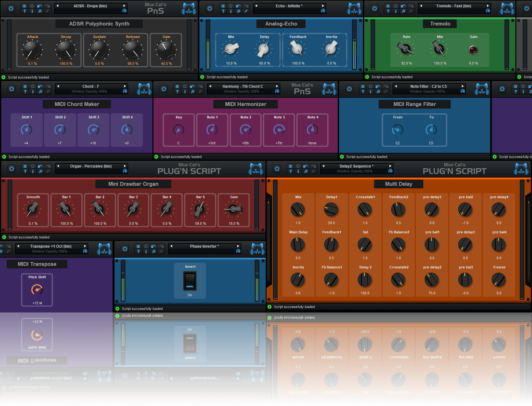The width and height of the screenshot is (532, 406).
Task: Undo last change in ADSR Drops plugin
Action: pyautogui.click(x=40, y=6)
